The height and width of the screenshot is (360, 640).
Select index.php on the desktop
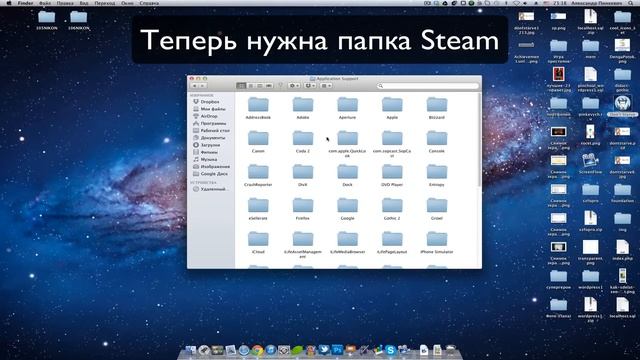pos(622,251)
